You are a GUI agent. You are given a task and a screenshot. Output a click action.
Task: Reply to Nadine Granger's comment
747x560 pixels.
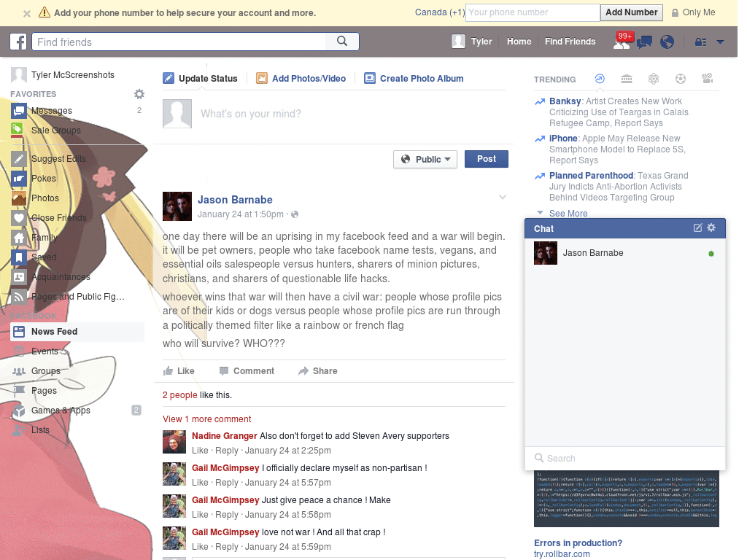(226, 451)
